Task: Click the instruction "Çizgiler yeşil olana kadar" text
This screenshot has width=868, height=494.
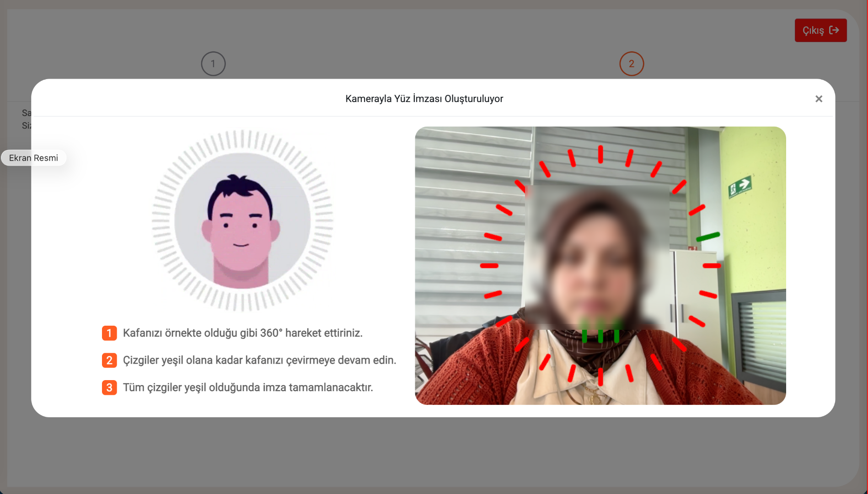Action: pos(259,360)
